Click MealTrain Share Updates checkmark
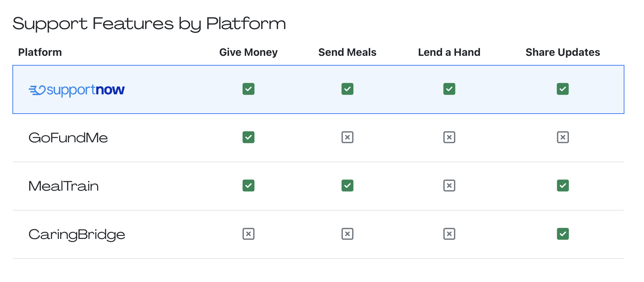Screen dimensions: 644x282 [x=563, y=186]
